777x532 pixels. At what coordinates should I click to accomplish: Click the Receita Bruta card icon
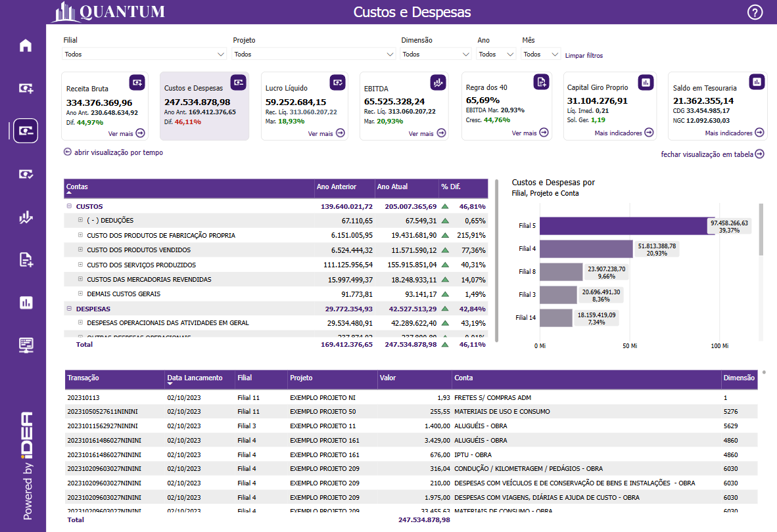(x=137, y=82)
